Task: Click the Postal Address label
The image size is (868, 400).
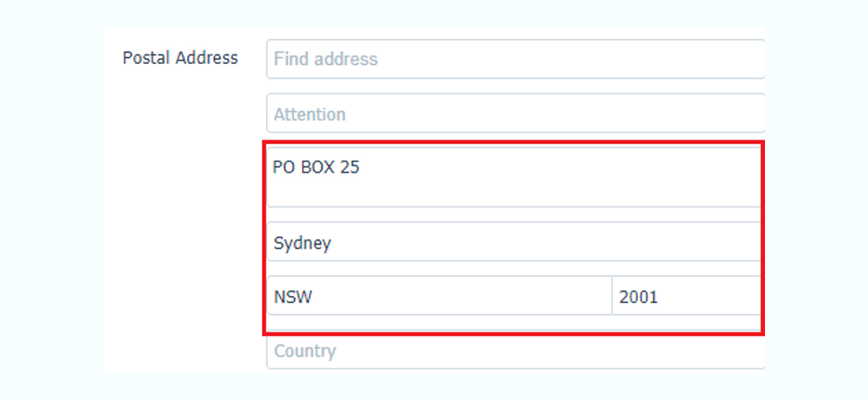Action: pyautogui.click(x=180, y=58)
